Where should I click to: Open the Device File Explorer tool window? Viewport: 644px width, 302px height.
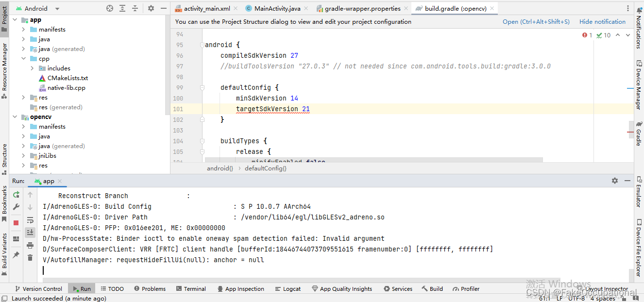coord(639,248)
